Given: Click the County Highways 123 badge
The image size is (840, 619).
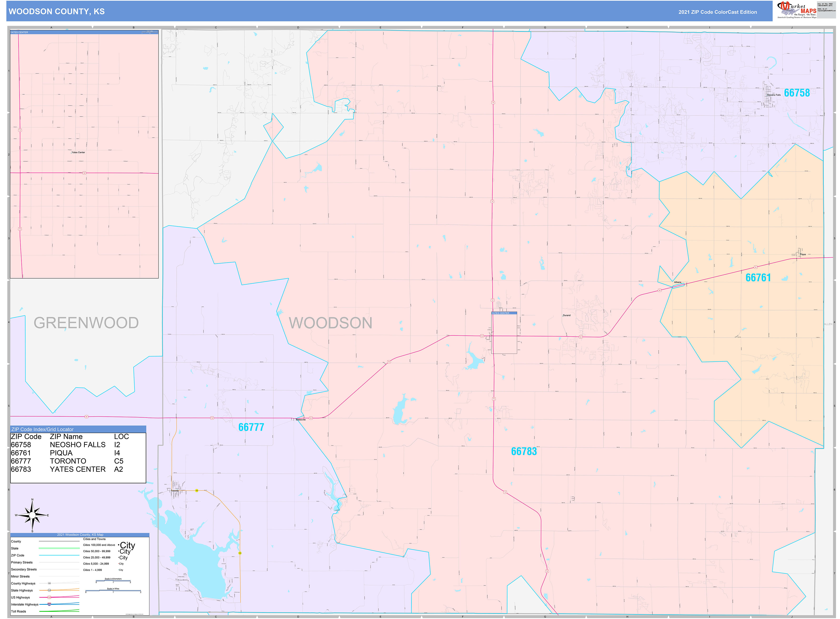Looking at the screenshot, I should click(x=49, y=583).
